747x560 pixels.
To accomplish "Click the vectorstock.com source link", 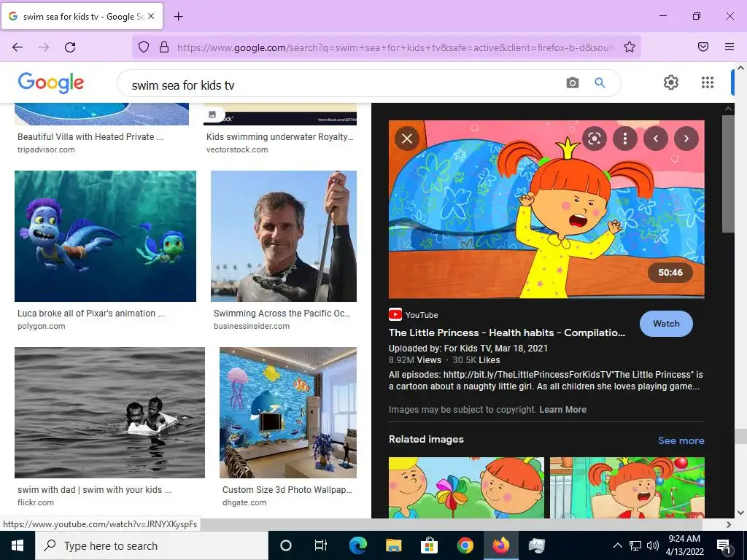I will click(237, 149).
